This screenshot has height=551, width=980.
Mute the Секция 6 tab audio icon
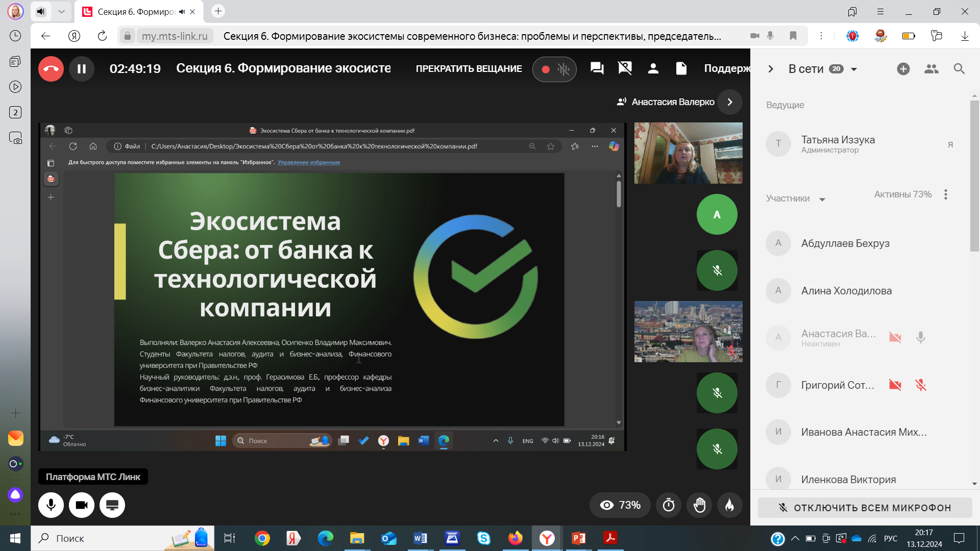pos(182,12)
